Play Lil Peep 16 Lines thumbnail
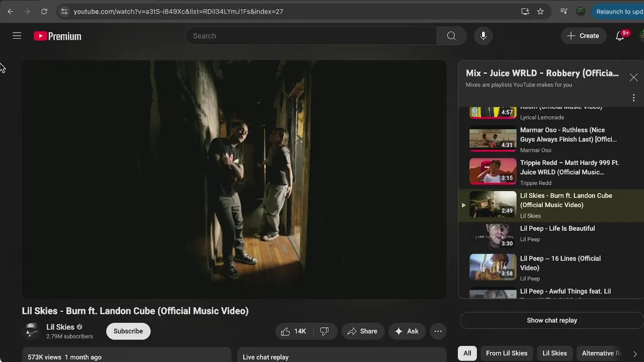Screen dimensions: 644x362 pos(493,267)
